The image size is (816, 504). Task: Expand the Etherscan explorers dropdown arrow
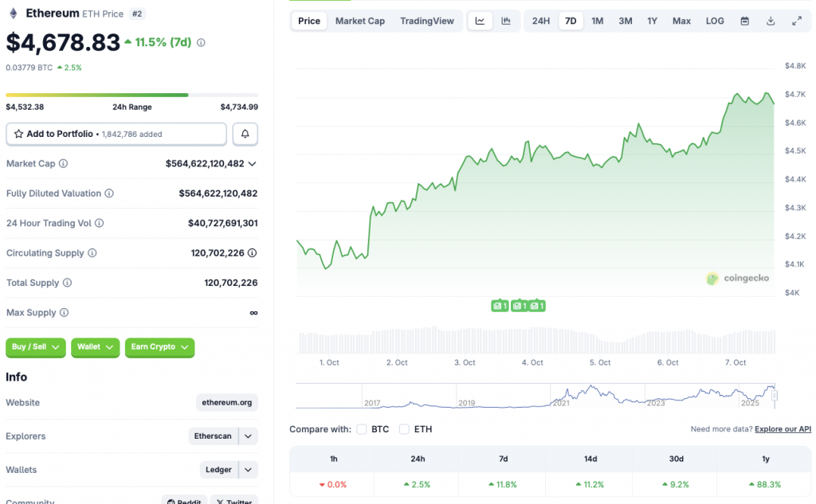coord(249,436)
